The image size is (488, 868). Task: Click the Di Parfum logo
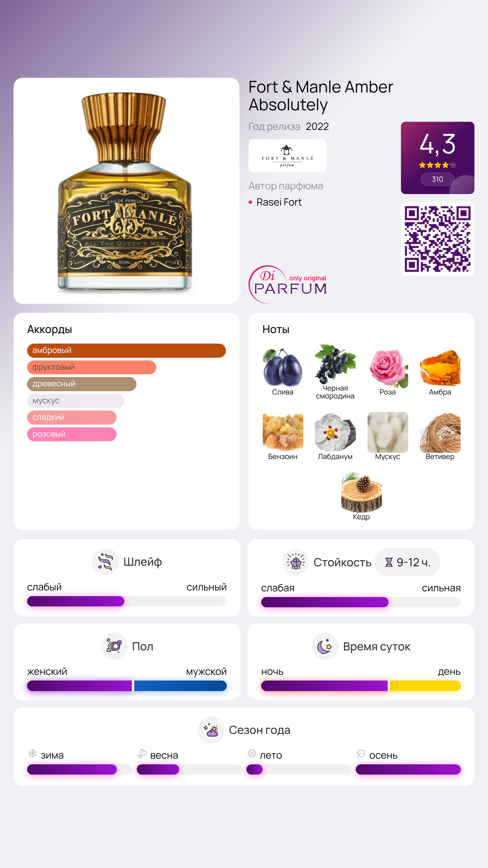[x=288, y=285]
